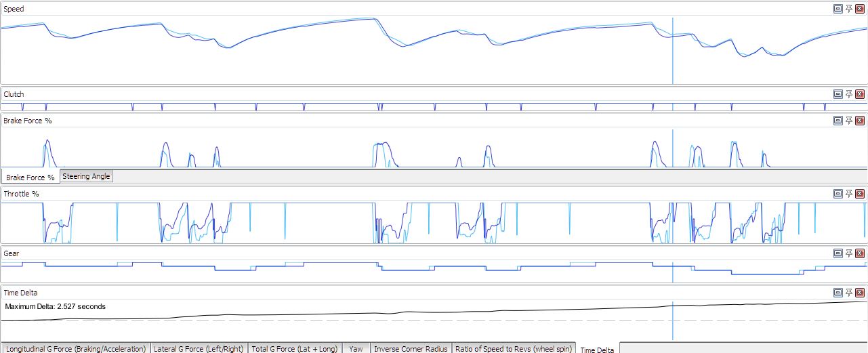Open Ratio of Speed to Revs tab
The width and height of the screenshot is (868, 353).
(514, 348)
